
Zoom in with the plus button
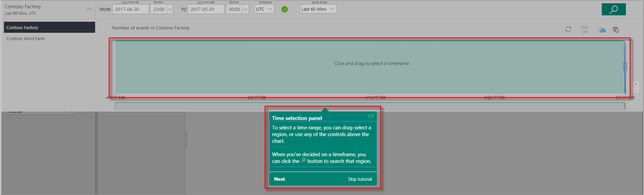click(636, 84)
